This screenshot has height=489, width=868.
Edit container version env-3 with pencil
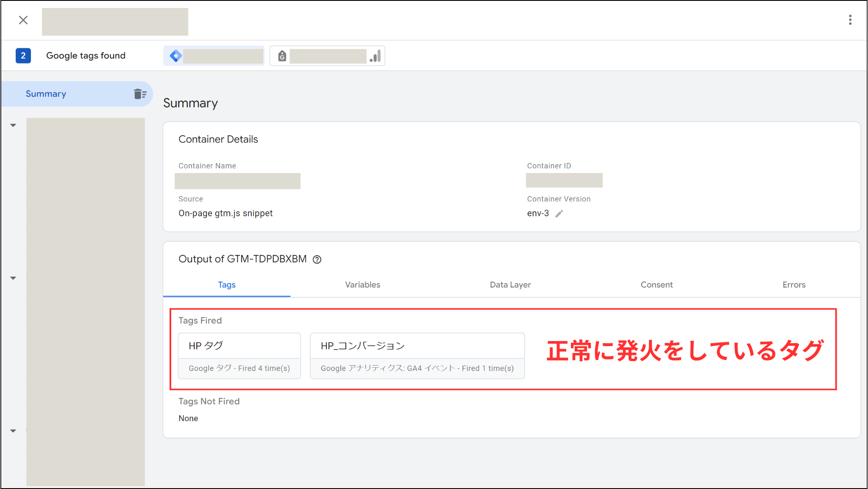[x=559, y=213]
